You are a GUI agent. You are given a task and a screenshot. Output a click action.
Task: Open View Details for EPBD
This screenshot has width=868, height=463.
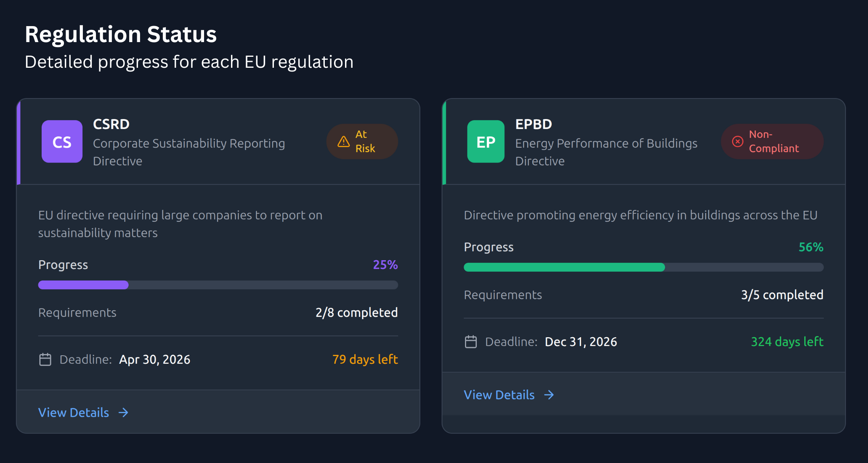click(x=499, y=395)
